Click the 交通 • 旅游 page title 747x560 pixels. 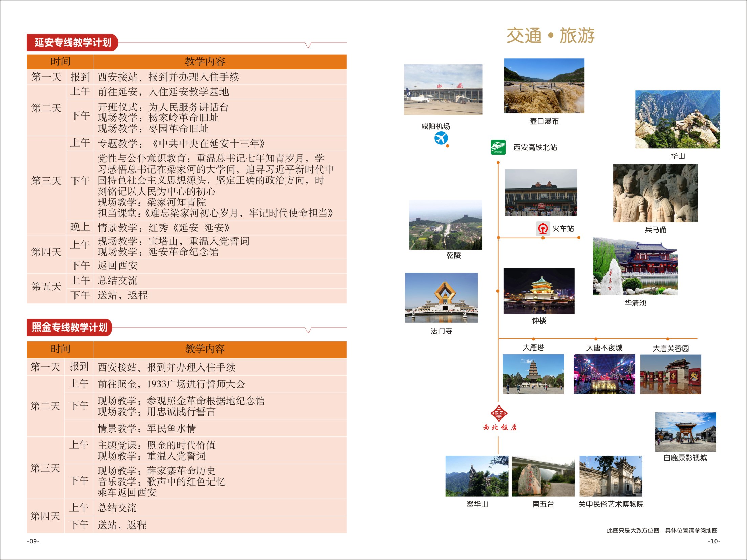[x=550, y=36]
